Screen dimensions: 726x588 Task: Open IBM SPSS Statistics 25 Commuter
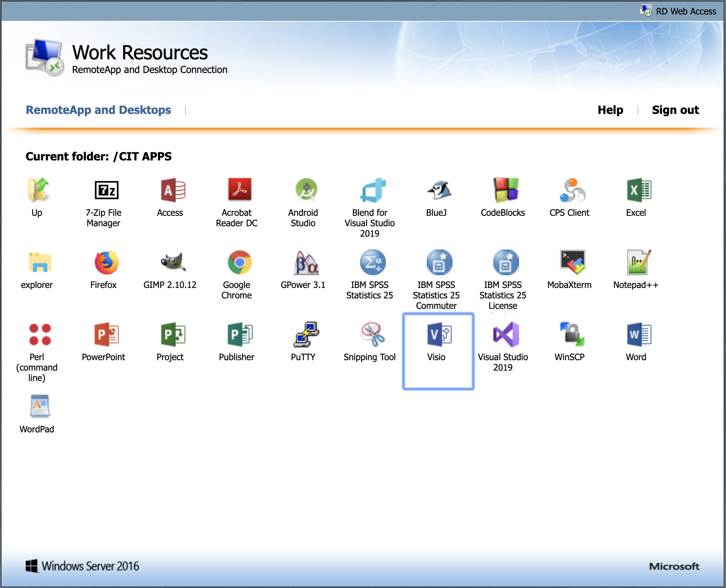[x=436, y=280]
